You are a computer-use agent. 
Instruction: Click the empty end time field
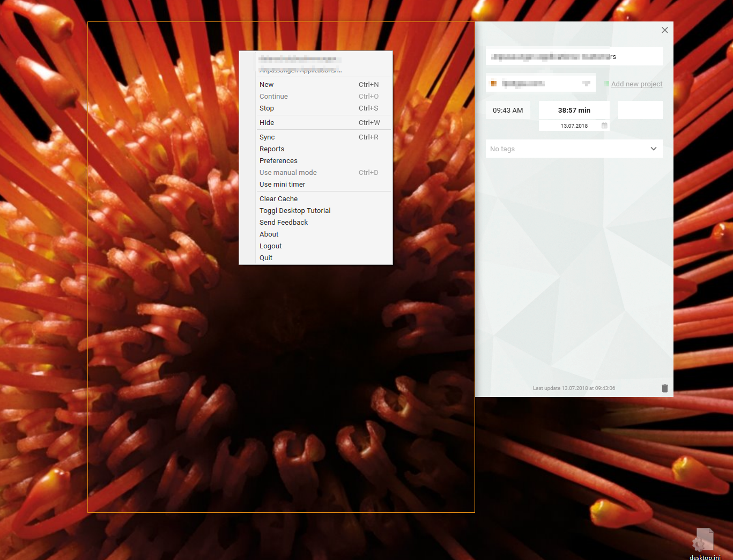640,110
